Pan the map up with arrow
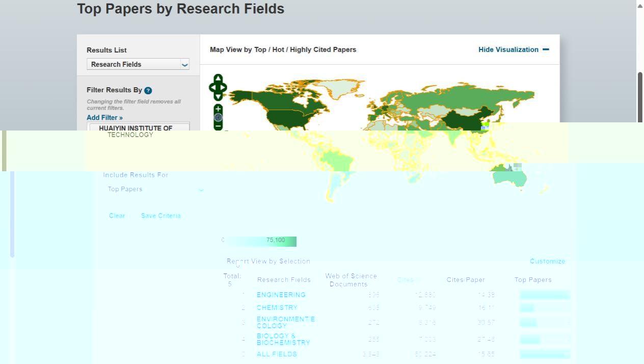 [218, 78]
